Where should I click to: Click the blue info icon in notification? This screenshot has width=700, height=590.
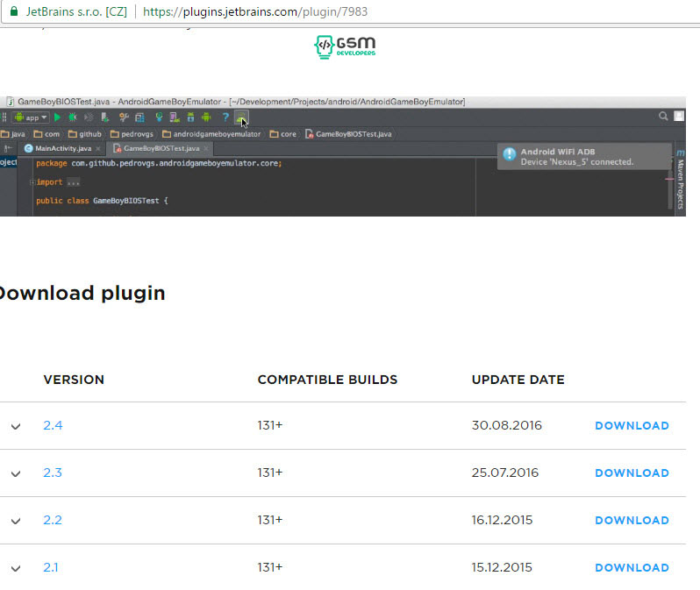click(510, 154)
